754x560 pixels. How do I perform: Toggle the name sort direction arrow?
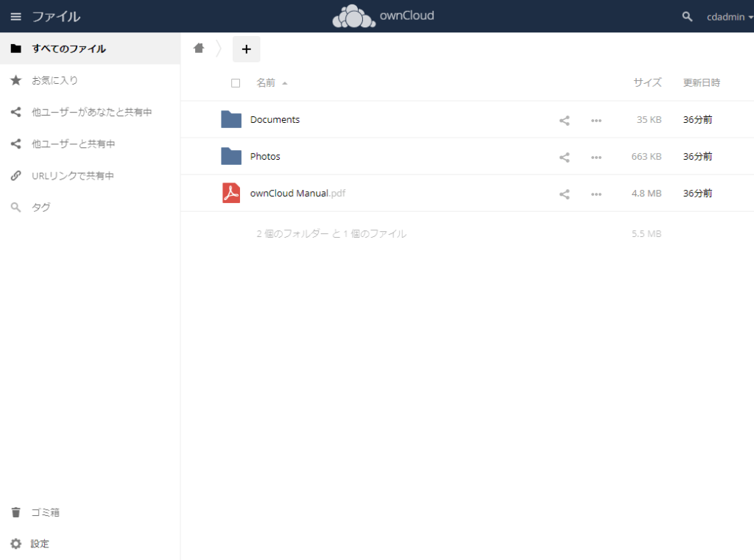(285, 84)
